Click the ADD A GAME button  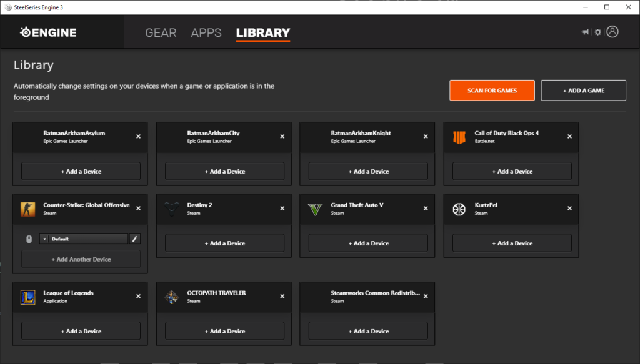(x=583, y=91)
